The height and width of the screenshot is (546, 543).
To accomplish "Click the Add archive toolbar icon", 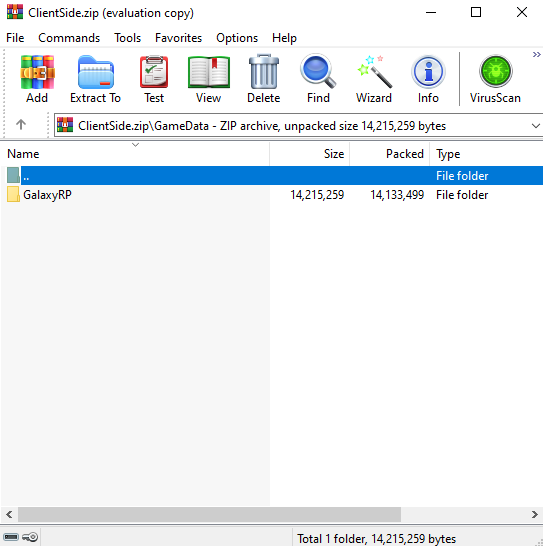I will (37, 79).
